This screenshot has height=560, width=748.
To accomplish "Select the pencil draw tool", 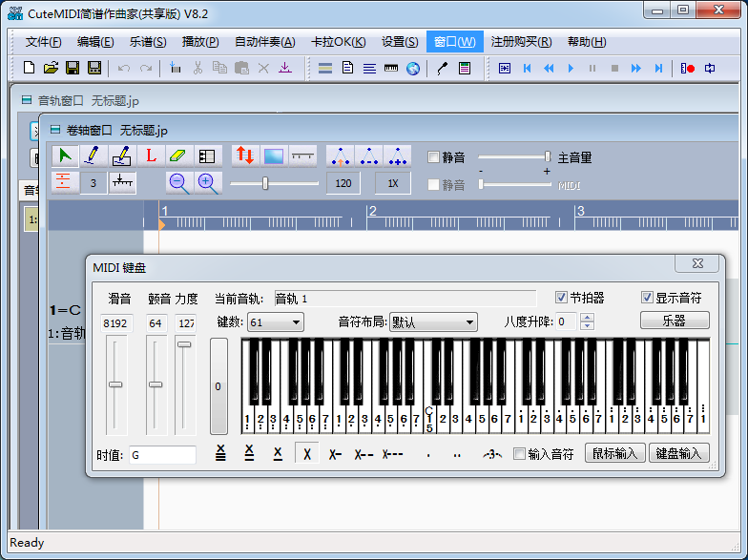I will [93, 156].
